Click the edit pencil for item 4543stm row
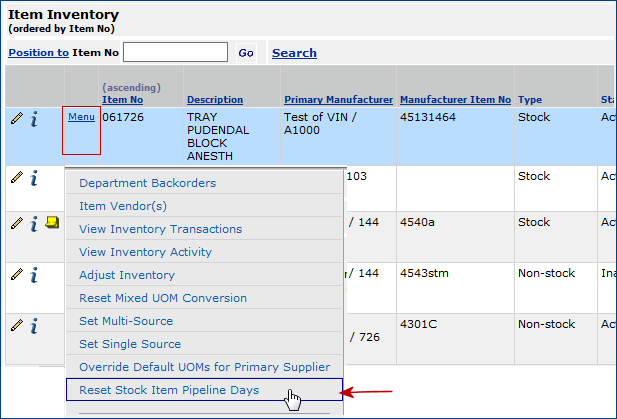The image size is (617, 419). click(x=17, y=273)
